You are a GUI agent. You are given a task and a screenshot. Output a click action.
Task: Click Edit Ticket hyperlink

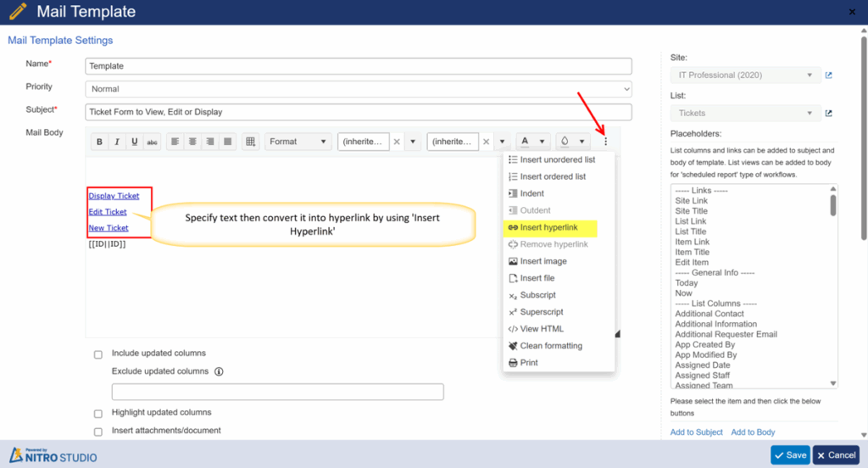108,212
